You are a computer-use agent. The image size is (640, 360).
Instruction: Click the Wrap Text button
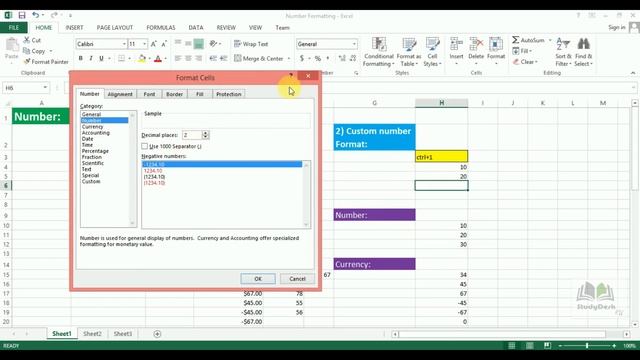point(251,44)
